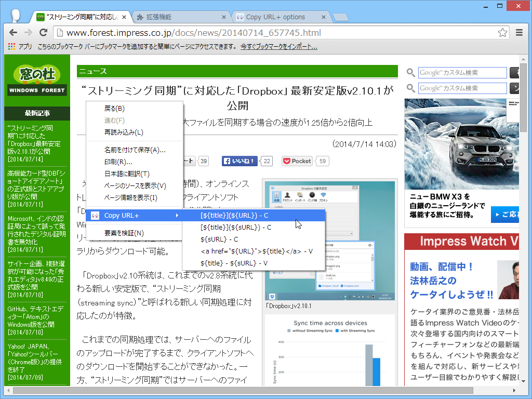The image size is (532, 399).
Task: Click the いいね! Facebook button
Action: pyautogui.click(x=240, y=161)
